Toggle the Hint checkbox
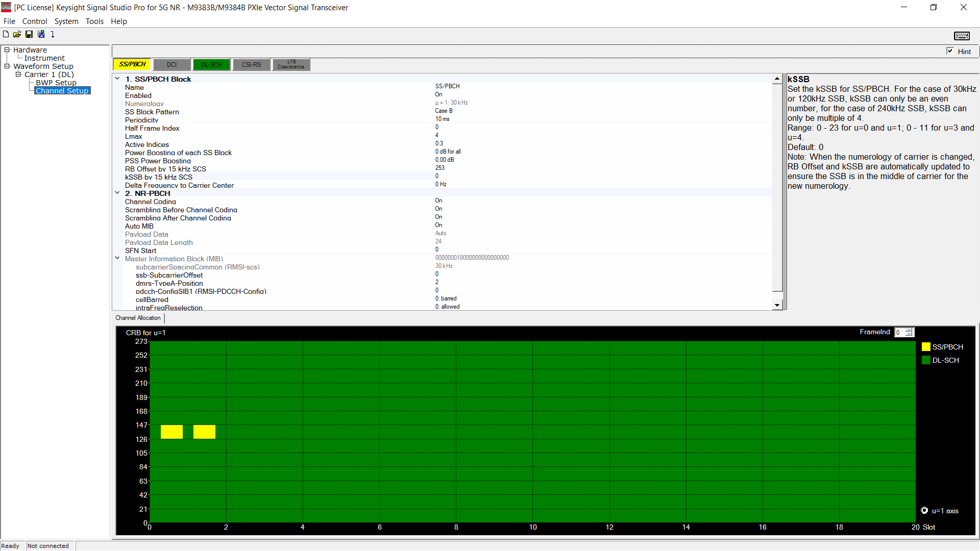980x551 pixels. point(950,51)
